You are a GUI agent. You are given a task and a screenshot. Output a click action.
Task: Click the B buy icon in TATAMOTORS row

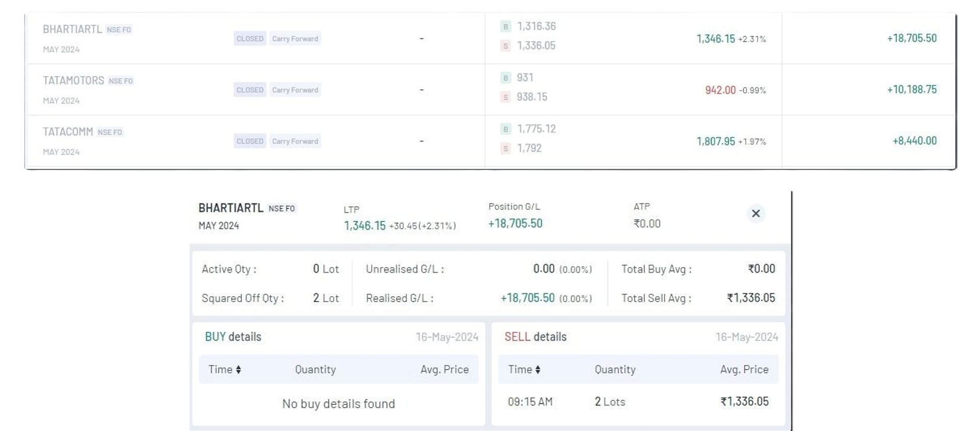505,78
